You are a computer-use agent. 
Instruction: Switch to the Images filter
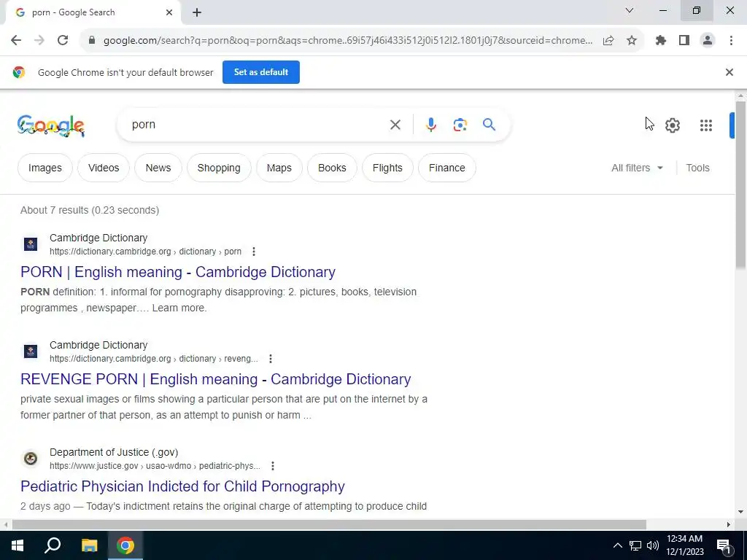(44, 168)
